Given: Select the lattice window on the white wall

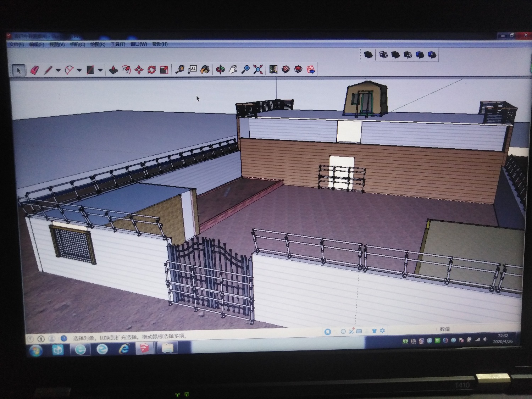Looking at the screenshot, I should pos(73,245).
